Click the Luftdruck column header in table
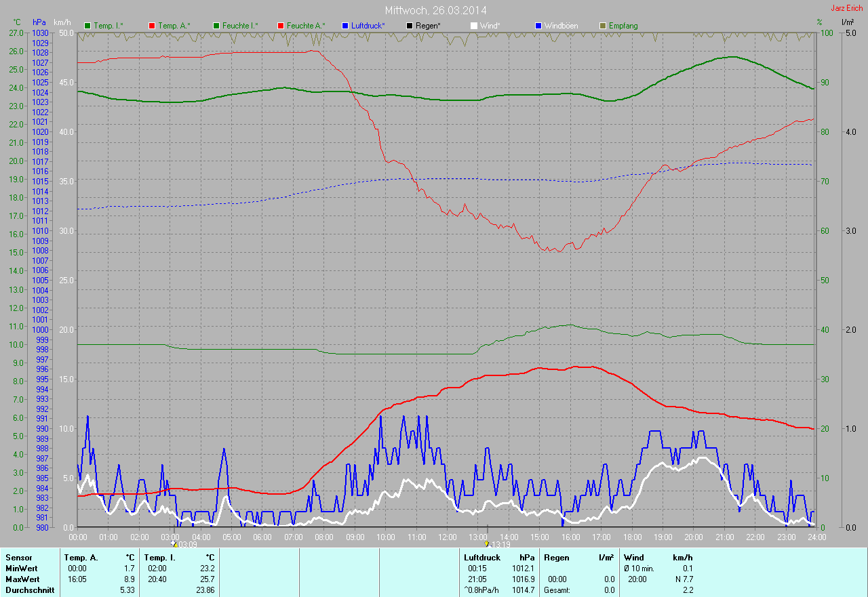 (481, 557)
